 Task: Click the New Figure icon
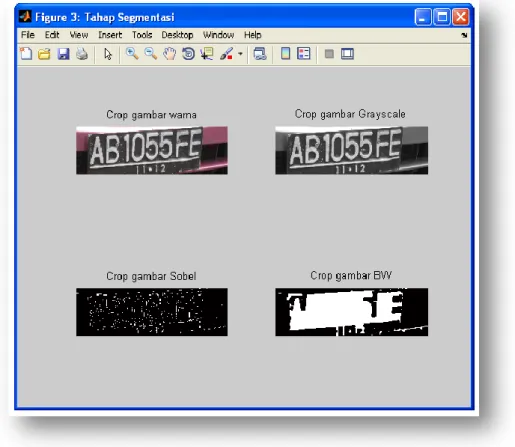tap(26, 54)
